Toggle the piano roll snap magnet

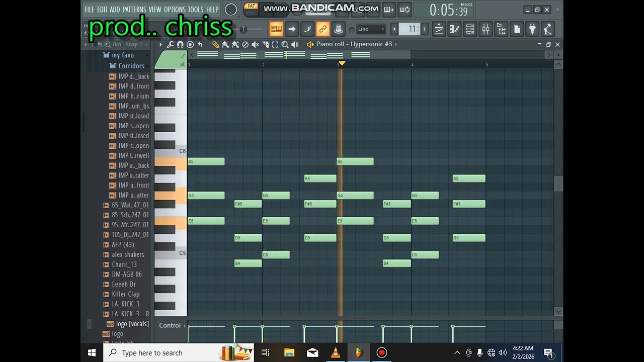[180, 44]
